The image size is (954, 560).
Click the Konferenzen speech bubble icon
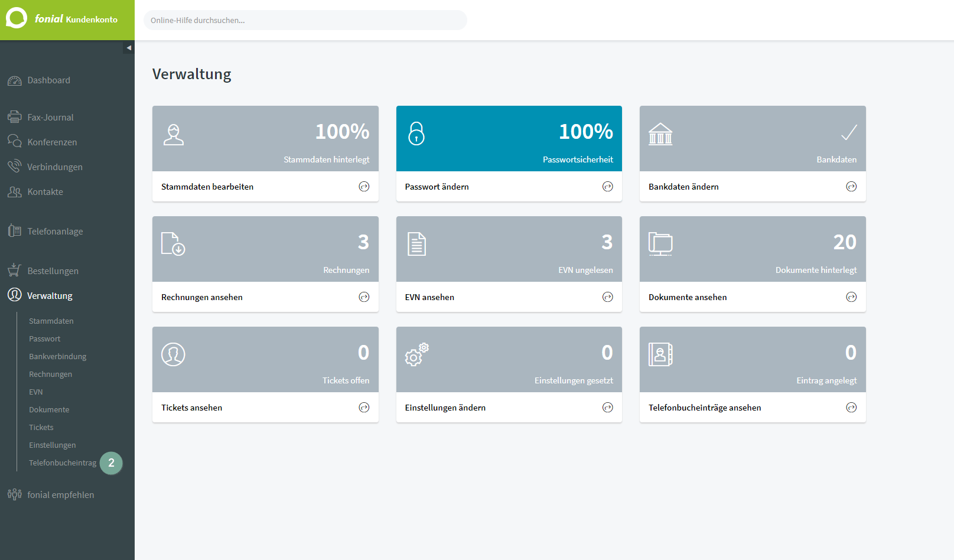click(x=15, y=141)
